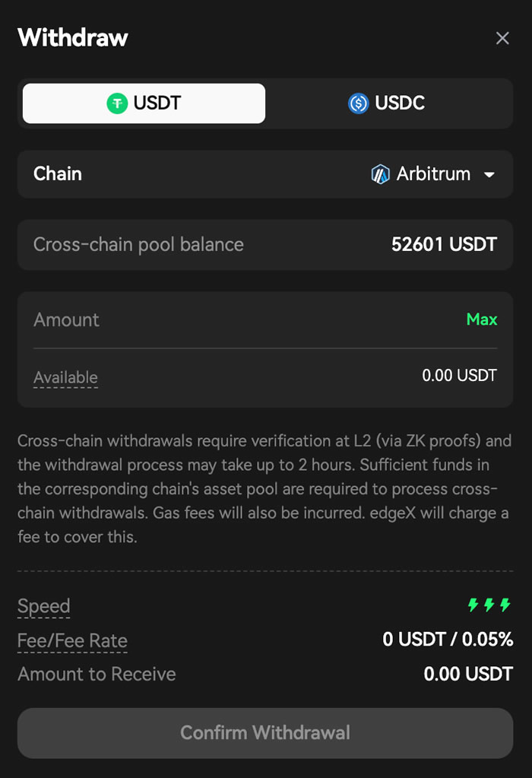Switch to the USDC token tab
532x778 pixels.
[388, 103]
